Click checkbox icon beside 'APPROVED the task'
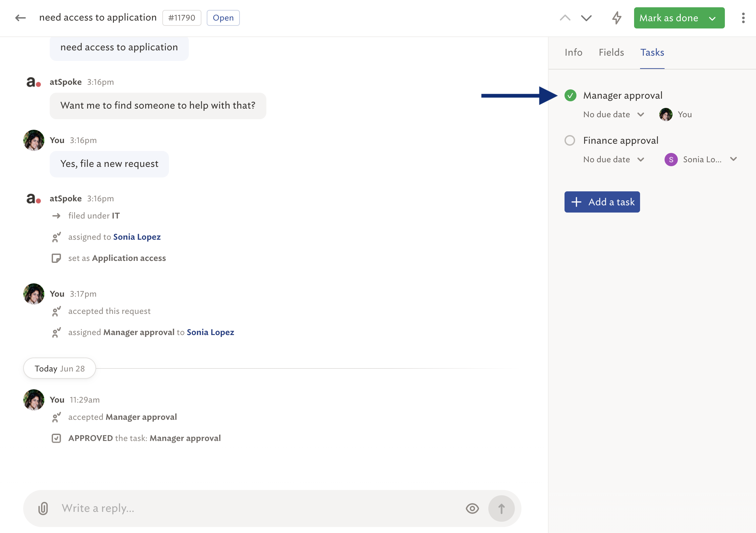 pos(56,438)
